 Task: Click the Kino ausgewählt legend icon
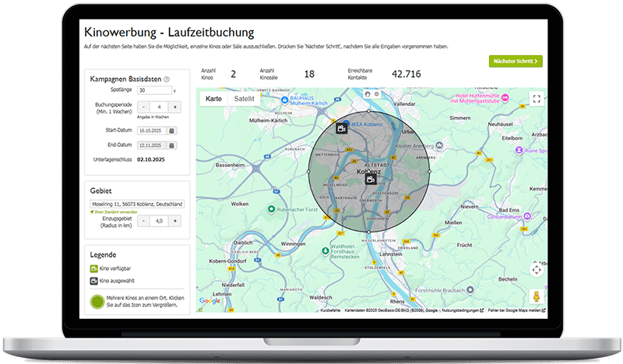click(x=93, y=281)
